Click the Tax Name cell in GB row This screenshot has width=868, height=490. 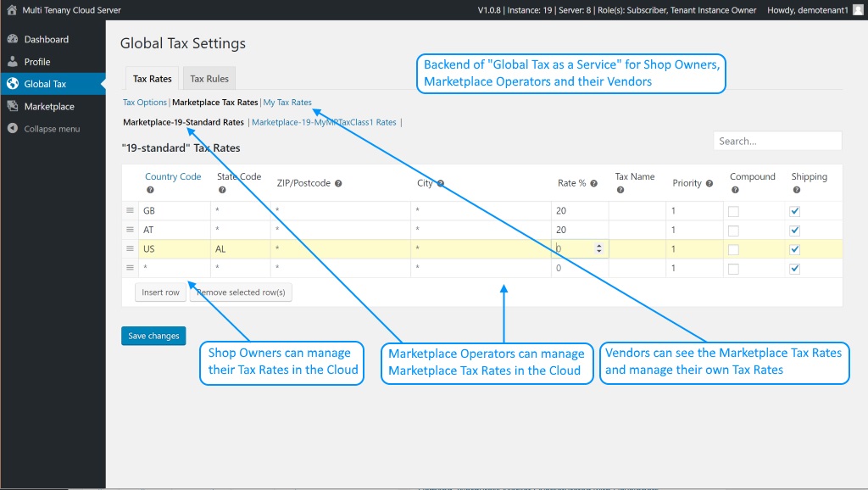(637, 210)
